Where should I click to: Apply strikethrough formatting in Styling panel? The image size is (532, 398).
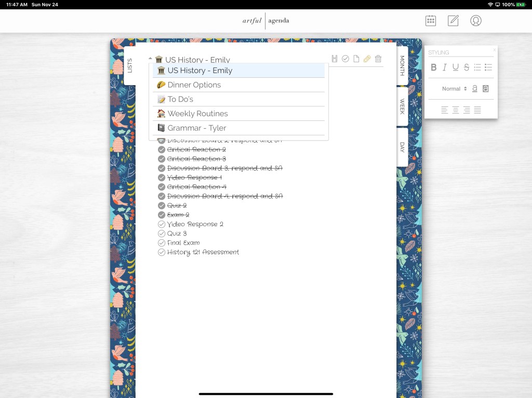pyautogui.click(x=466, y=67)
